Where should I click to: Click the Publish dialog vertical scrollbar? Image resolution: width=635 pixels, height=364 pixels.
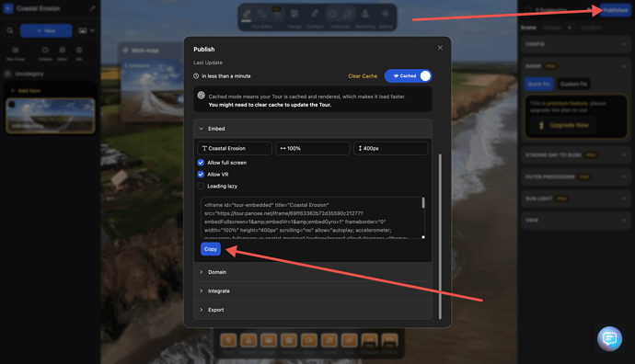click(440, 236)
